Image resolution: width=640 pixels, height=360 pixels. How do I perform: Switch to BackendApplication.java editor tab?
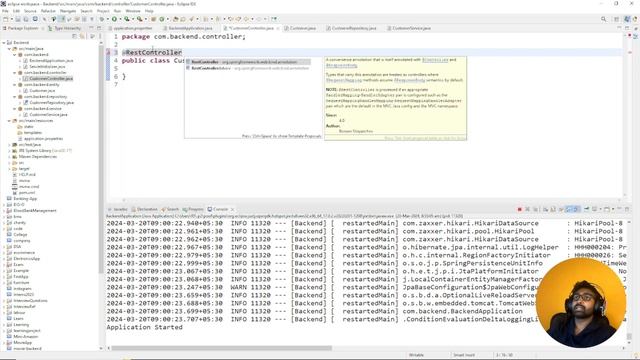188,28
